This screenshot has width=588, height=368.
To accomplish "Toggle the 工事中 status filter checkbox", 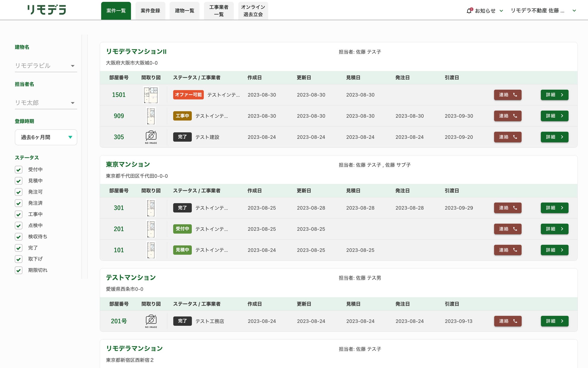I will point(19,214).
